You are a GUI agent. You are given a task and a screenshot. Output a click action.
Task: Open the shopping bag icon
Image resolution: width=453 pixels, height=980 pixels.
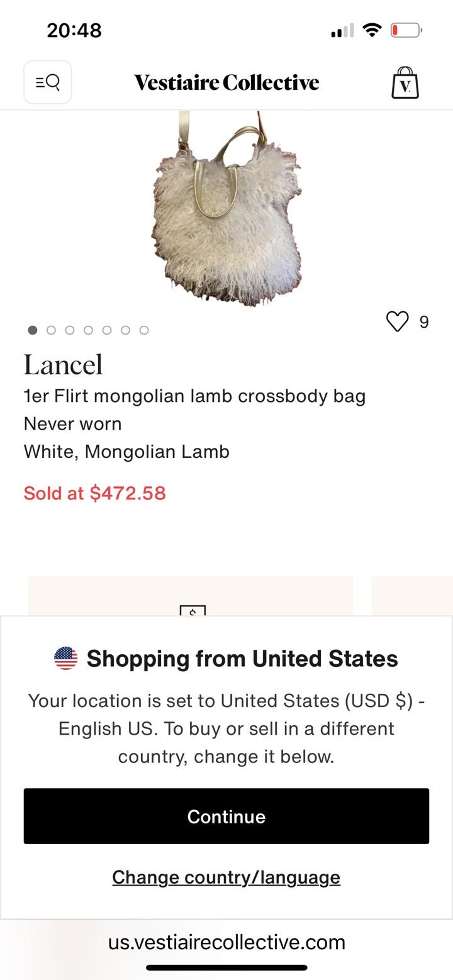[405, 83]
